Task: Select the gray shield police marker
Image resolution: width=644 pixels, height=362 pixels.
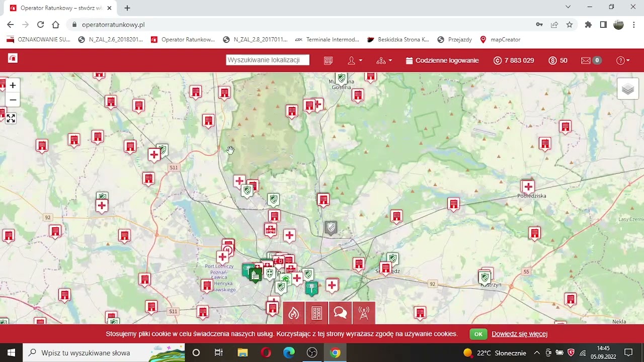Action: pos(331,228)
